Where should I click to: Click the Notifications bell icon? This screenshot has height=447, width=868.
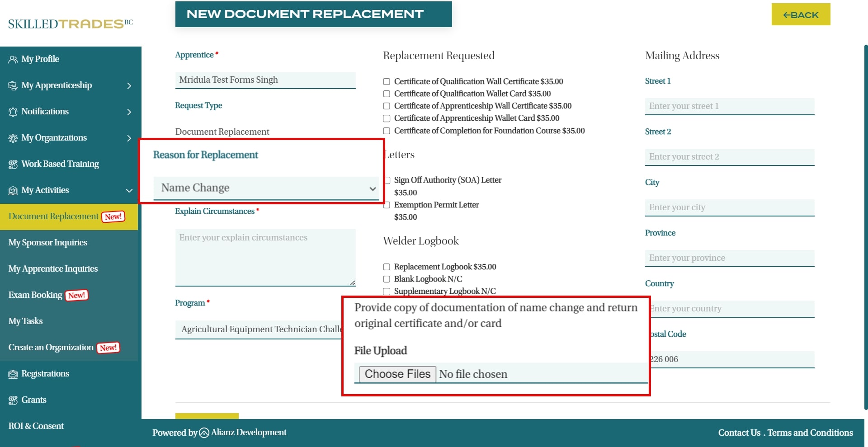[x=13, y=112]
